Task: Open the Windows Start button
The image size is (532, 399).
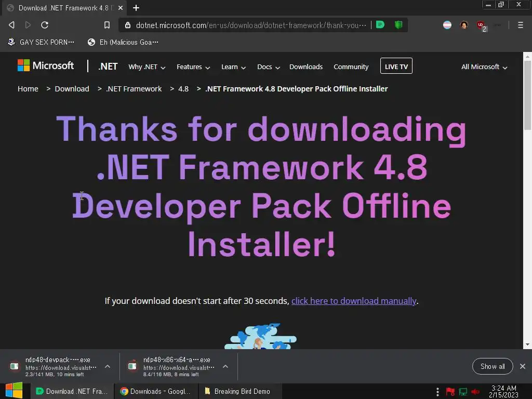Action: coord(14,391)
